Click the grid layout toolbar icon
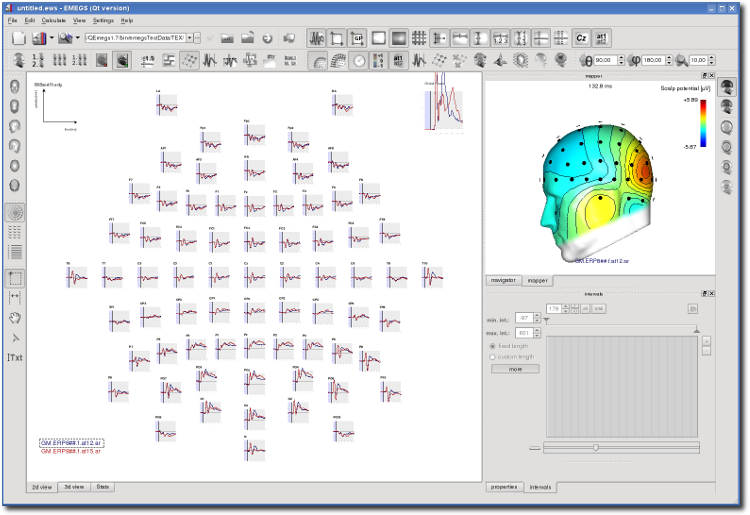This screenshot has height=515, width=750. [x=419, y=38]
